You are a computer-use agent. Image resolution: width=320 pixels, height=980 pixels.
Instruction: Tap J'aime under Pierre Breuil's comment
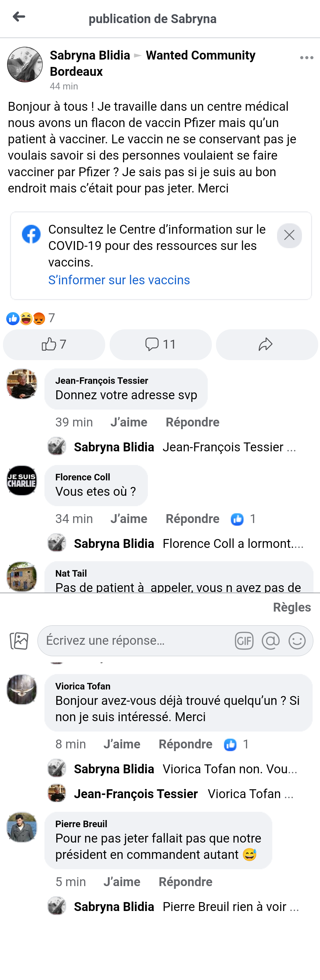(122, 882)
